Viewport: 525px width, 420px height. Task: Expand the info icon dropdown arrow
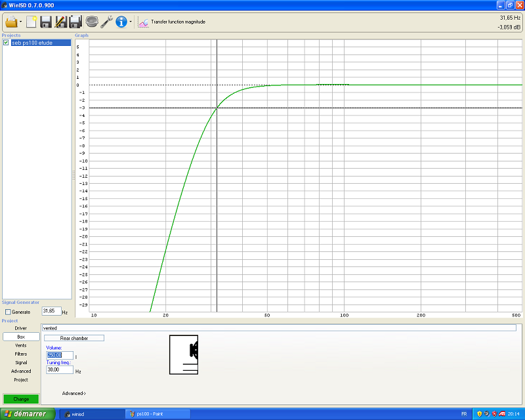click(x=131, y=22)
